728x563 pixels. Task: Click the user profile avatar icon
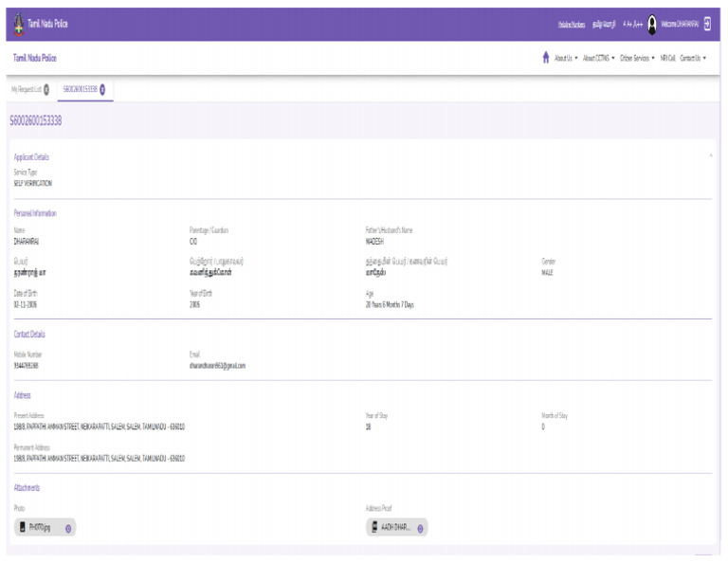click(x=652, y=25)
